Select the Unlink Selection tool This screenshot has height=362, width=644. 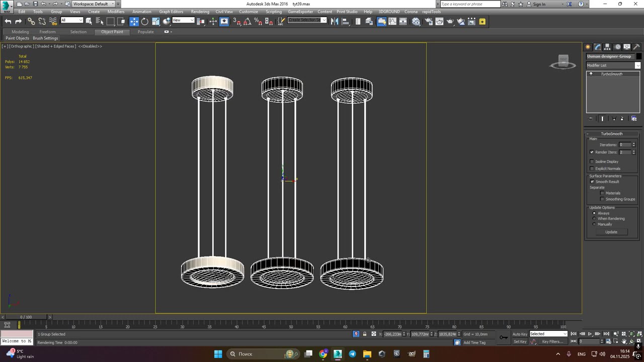[42, 21]
